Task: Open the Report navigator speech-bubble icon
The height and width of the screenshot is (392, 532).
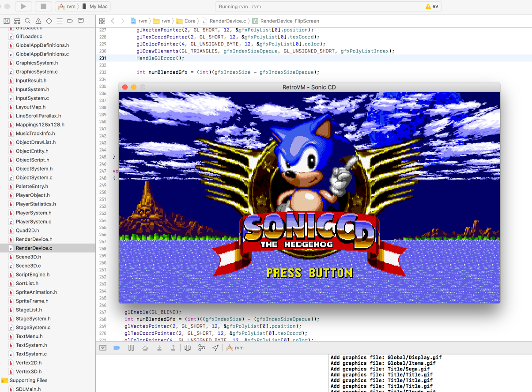Action: (81, 21)
